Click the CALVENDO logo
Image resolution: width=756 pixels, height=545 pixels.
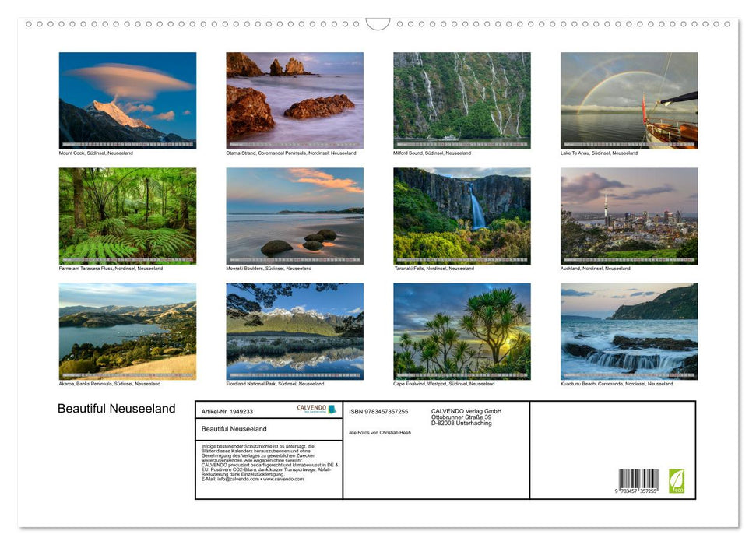pyautogui.click(x=310, y=408)
